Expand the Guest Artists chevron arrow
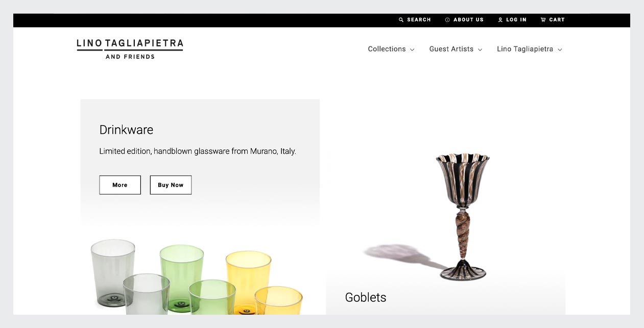The height and width of the screenshot is (328, 644). coord(480,50)
